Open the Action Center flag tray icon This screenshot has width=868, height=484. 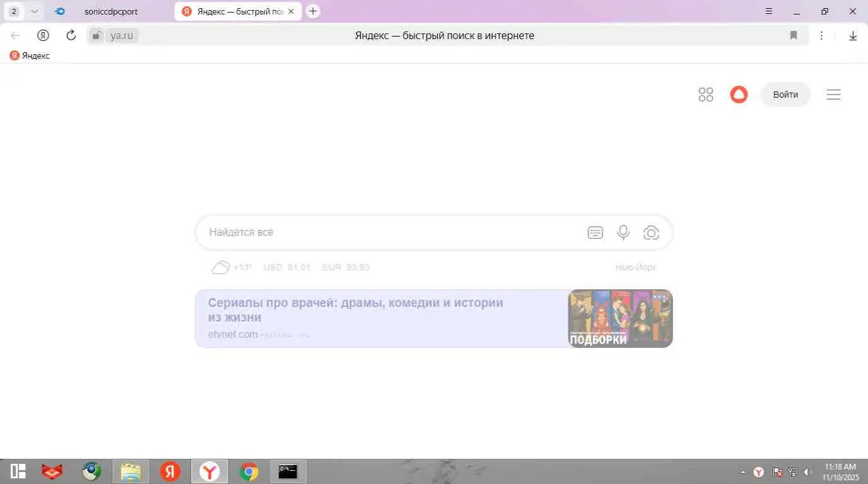click(x=777, y=472)
